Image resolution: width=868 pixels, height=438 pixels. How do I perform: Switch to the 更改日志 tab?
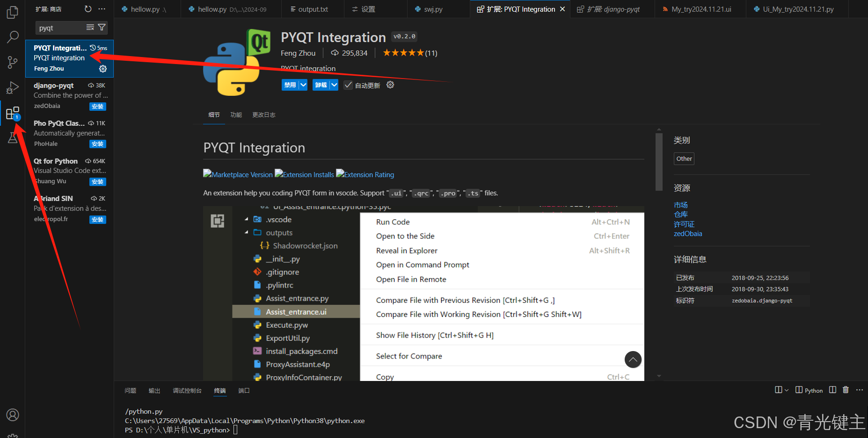[x=263, y=115]
